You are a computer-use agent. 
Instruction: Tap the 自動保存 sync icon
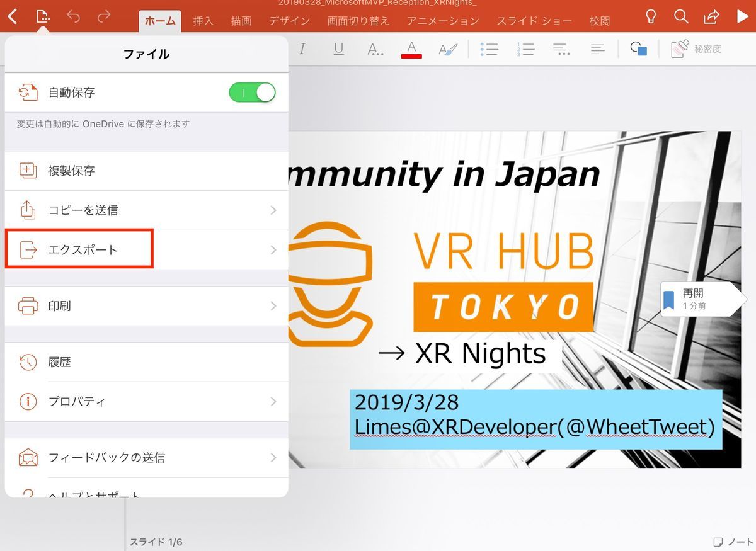(28, 93)
